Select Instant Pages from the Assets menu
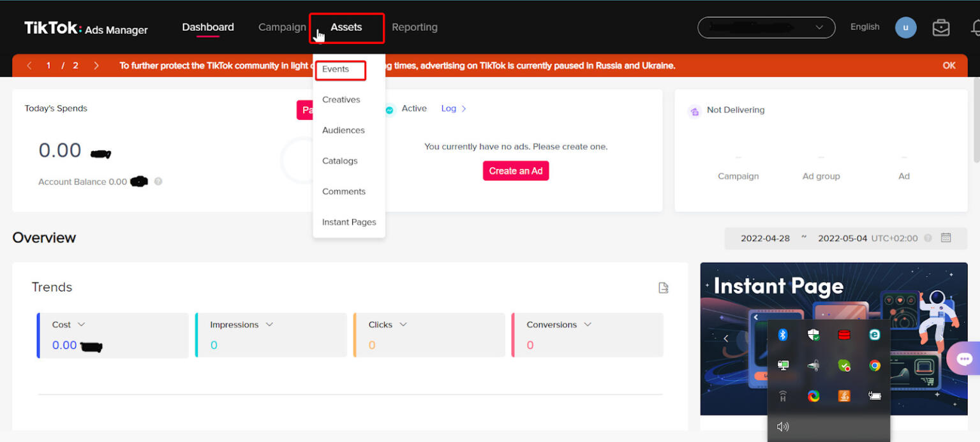The width and height of the screenshot is (980, 442). [x=349, y=223]
